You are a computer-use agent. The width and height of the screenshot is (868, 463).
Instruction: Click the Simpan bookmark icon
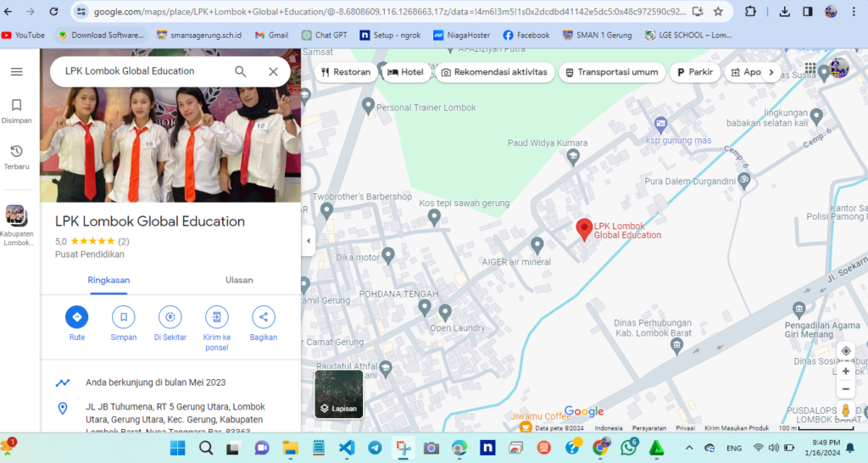click(x=123, y=317)
